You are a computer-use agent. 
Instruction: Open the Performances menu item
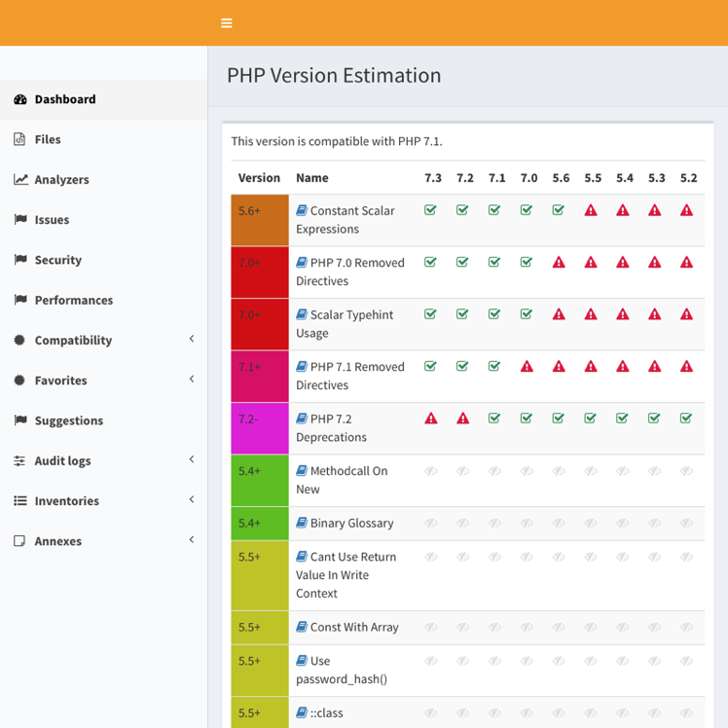point(103,300)
